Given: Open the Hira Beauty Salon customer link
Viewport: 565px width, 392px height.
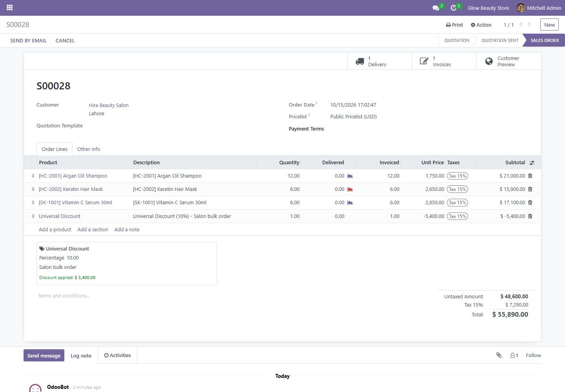Looking at the screenshot, I should pyautogui.click(x=109, y=105).
